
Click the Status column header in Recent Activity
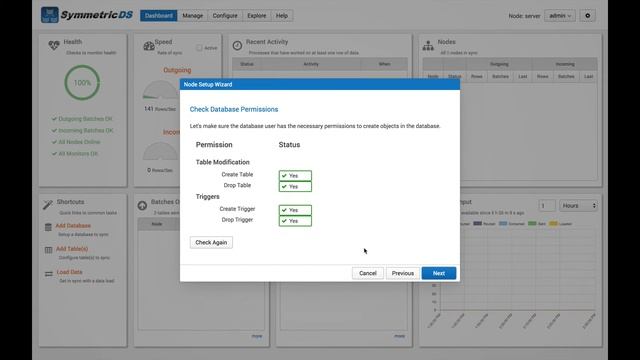click(247, 64)
